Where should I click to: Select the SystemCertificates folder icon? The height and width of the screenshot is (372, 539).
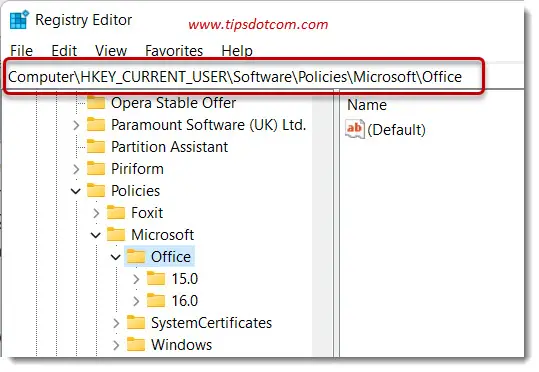point(136,322)
